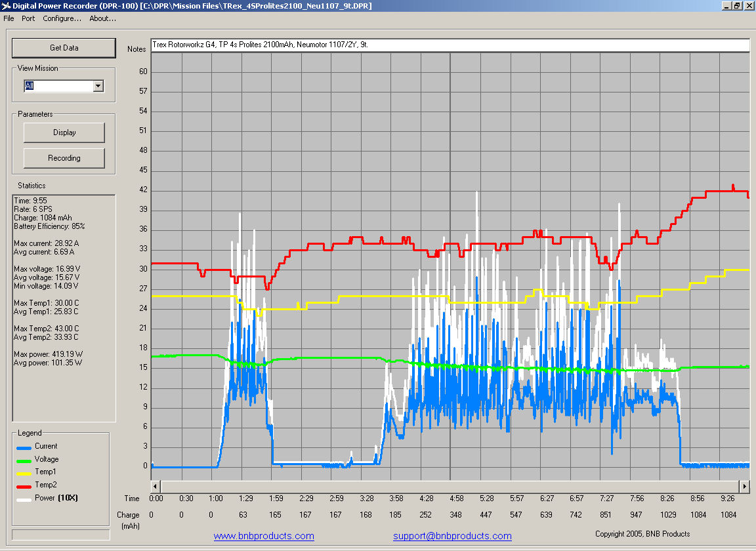Image resolution: width=756 pixels, height=551 pixels.
Task: Click the white Power legend swatch
Action: [x=24, y=500]
